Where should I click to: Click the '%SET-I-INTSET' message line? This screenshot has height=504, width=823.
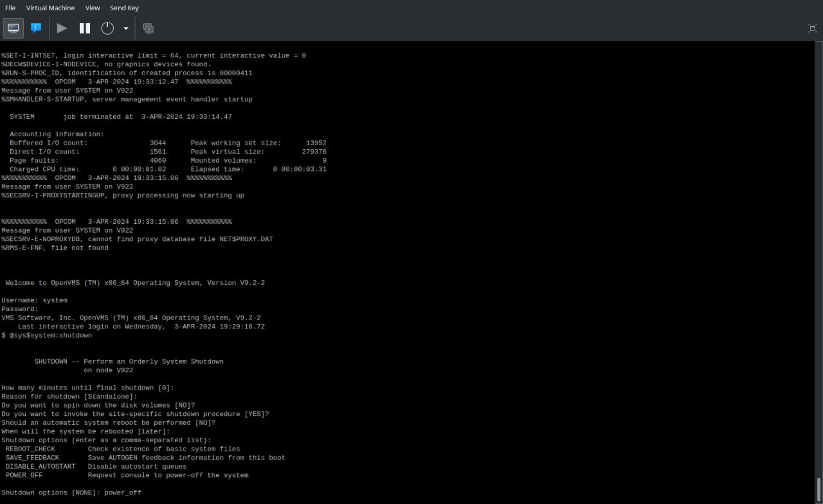pos(154,56)
